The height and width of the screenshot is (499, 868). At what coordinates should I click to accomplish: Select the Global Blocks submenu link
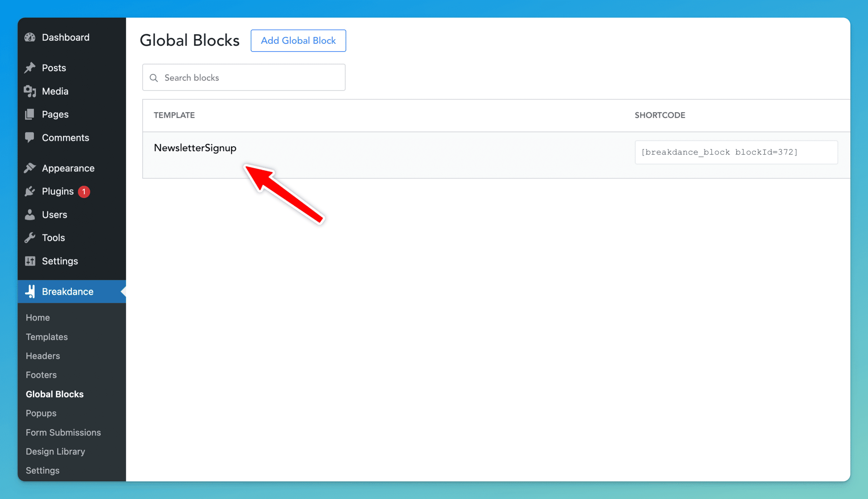(x=55, y=394)
